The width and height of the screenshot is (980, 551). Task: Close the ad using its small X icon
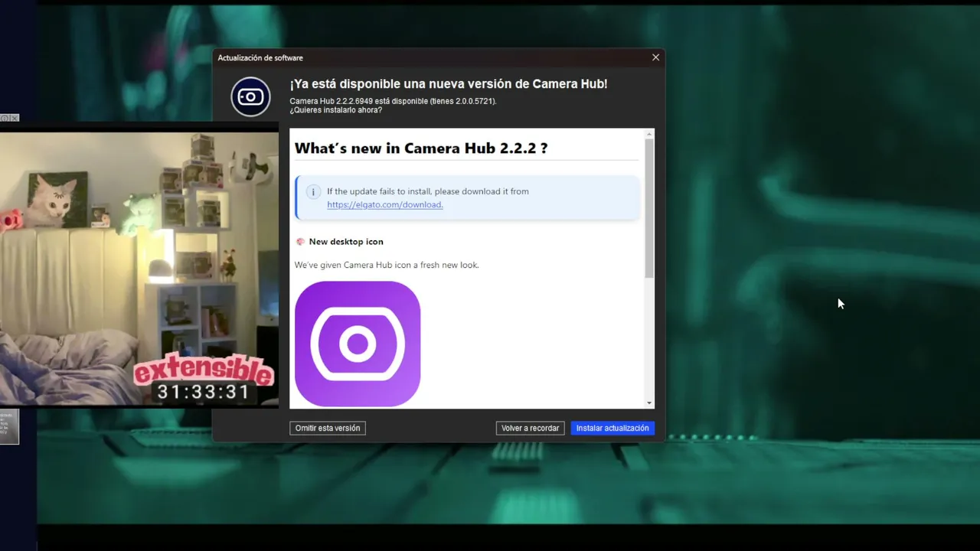pos(15,118)
